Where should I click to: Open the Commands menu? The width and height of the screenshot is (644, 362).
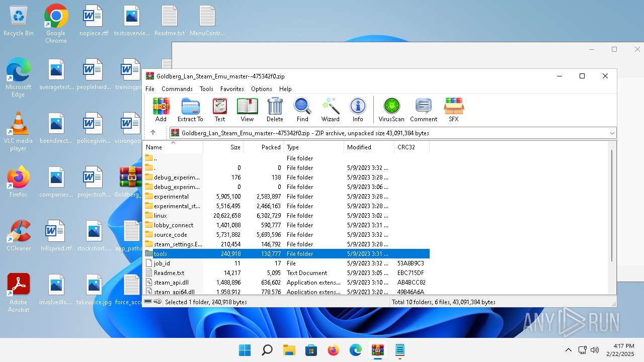tap(177, 88)
